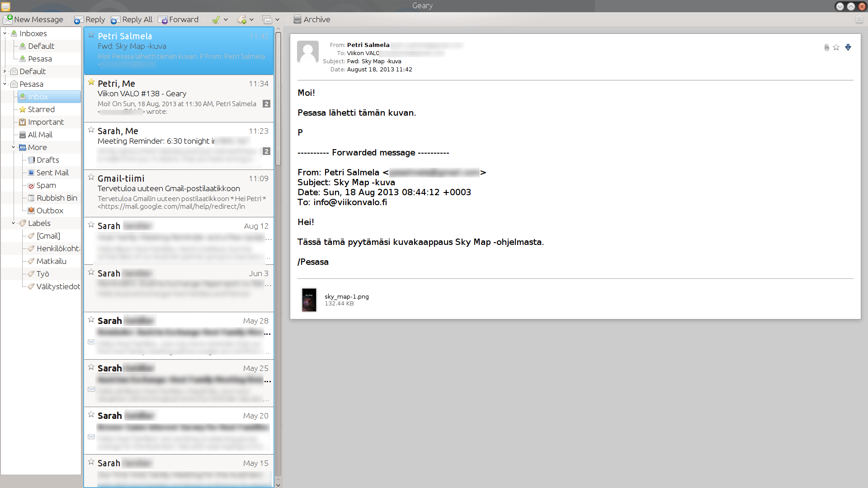Expand the Default account node
The width and height of the screenshot is (868, 488).
click(x=5, y=71)
